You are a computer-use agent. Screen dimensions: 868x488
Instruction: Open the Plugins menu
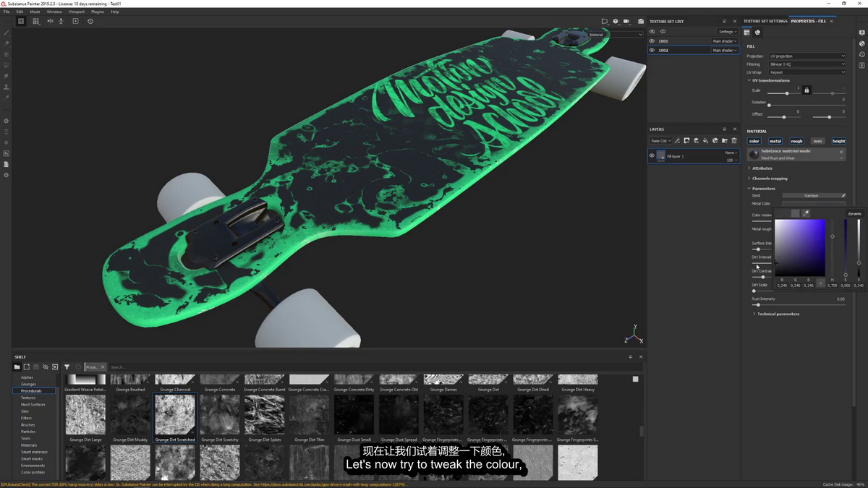98,12
